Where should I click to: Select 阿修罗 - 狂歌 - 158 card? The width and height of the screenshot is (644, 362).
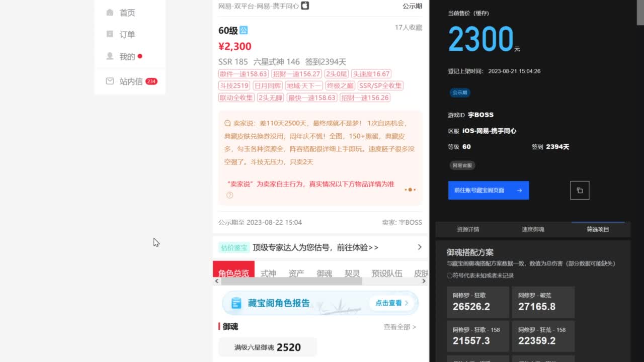tap(477, 336)
